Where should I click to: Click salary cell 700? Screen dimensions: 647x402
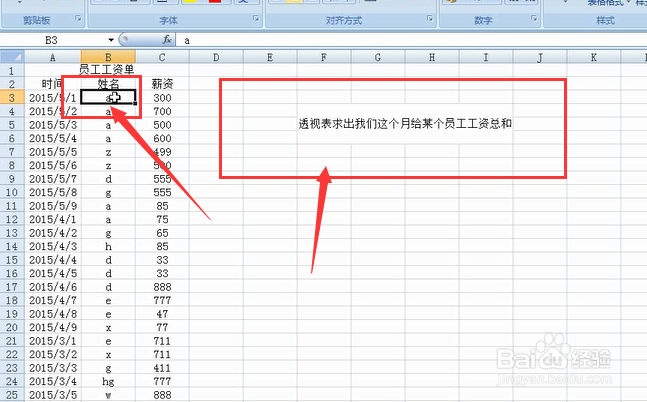(162, 111)
